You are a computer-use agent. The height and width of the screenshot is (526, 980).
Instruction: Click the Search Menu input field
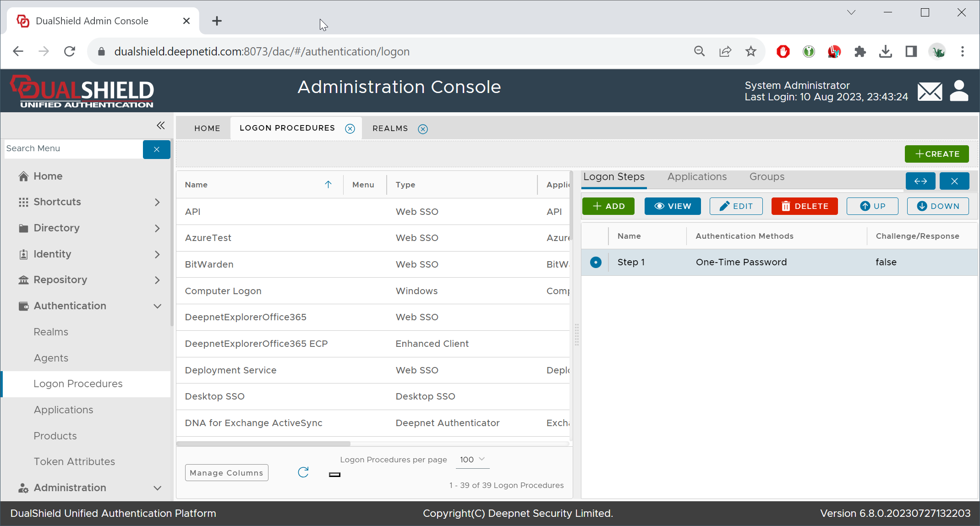[73, 148]
